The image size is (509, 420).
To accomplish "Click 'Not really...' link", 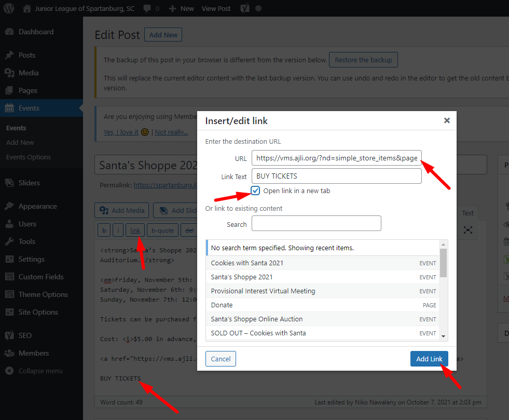I will point(171,132).
